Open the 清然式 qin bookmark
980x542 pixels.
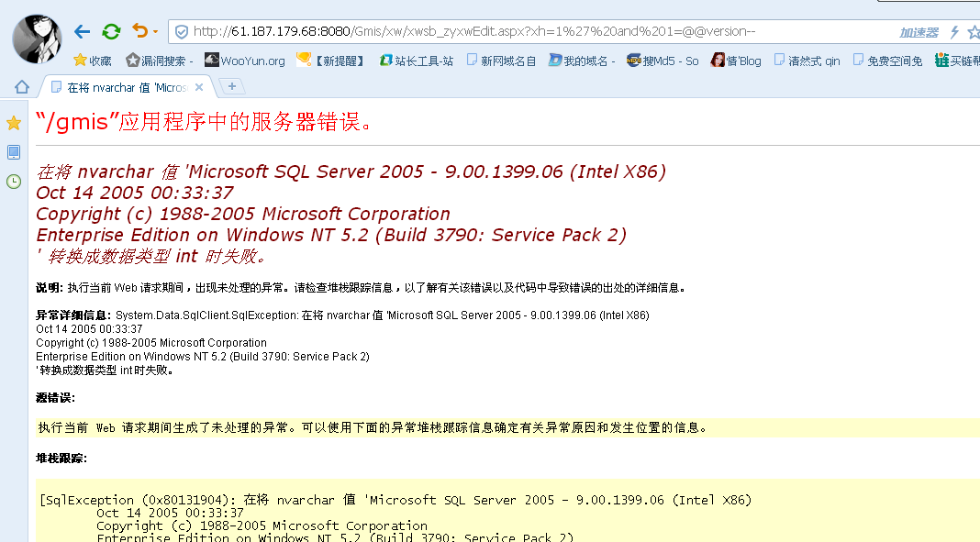(x=807, y=61)
